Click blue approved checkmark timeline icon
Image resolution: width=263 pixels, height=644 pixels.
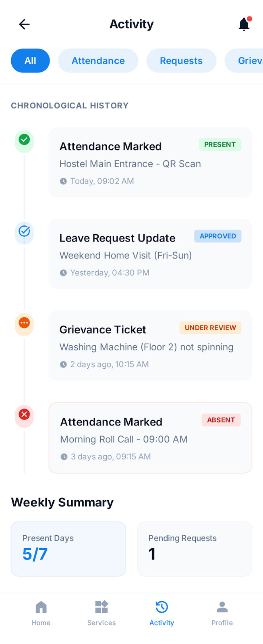click(x=24, y=231)
